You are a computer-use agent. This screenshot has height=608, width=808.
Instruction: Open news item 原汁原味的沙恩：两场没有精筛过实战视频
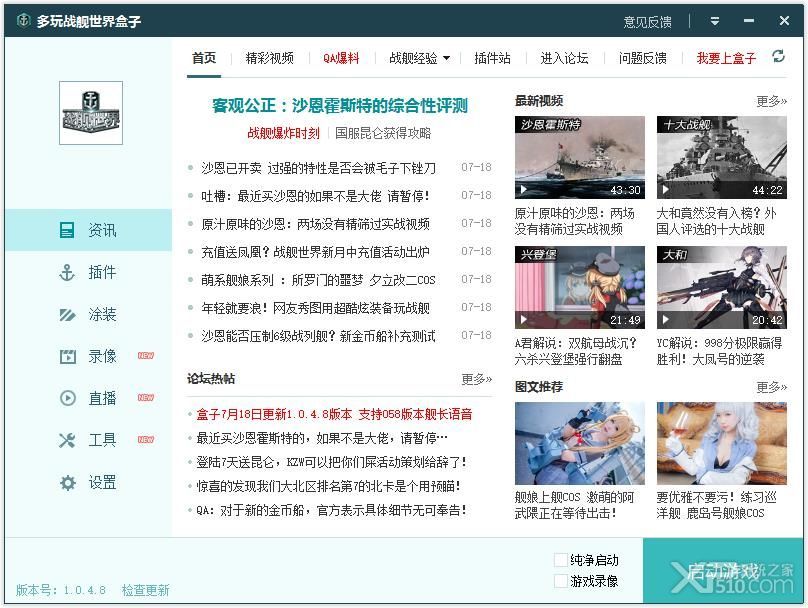tap(315, 224)
